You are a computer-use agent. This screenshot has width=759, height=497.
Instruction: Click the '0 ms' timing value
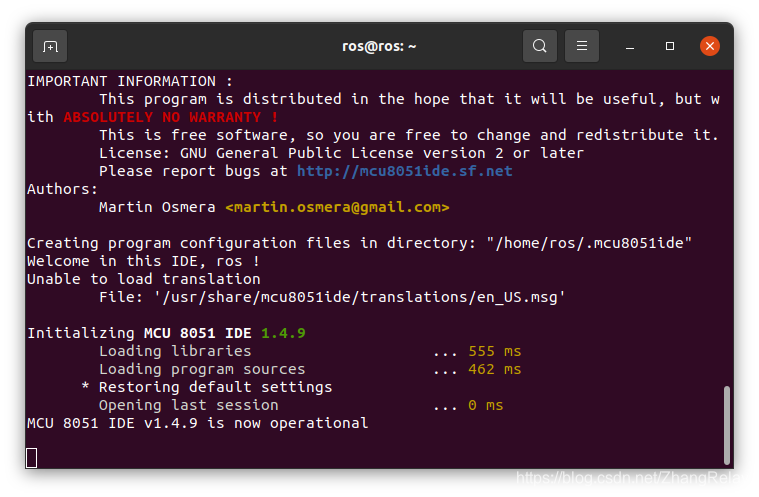pos(486,405)
